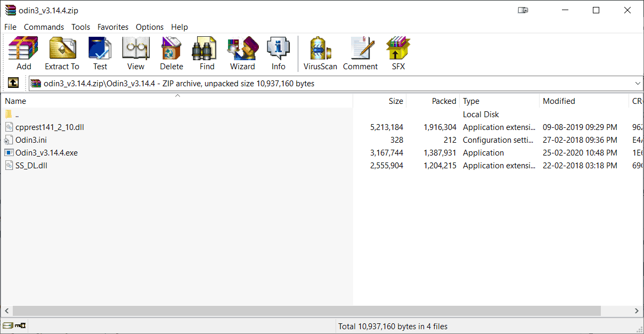
Task: Click the 25-02-2020 10:48 PM date
Action: pyautogui.click(x=580, y=152)
